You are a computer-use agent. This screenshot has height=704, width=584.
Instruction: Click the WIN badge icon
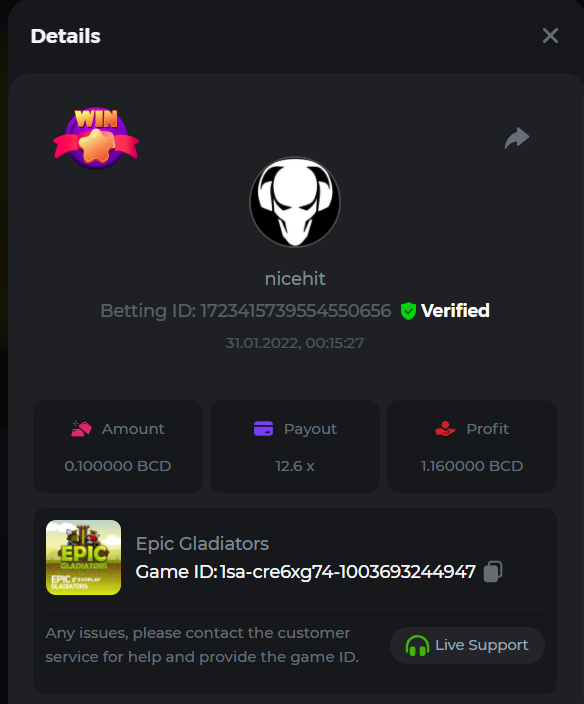point(96,138)
